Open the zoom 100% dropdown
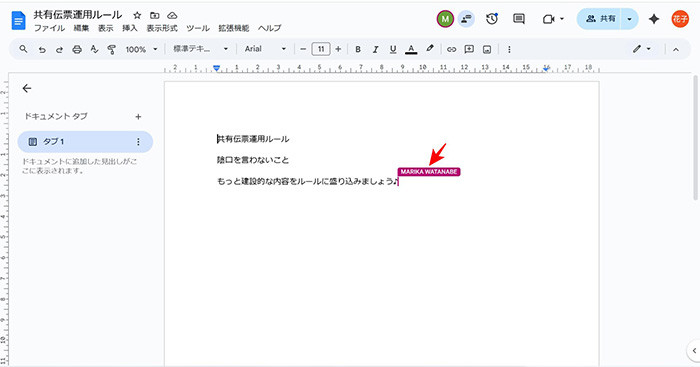The image size is (700, 367). [x=141, y=50]
